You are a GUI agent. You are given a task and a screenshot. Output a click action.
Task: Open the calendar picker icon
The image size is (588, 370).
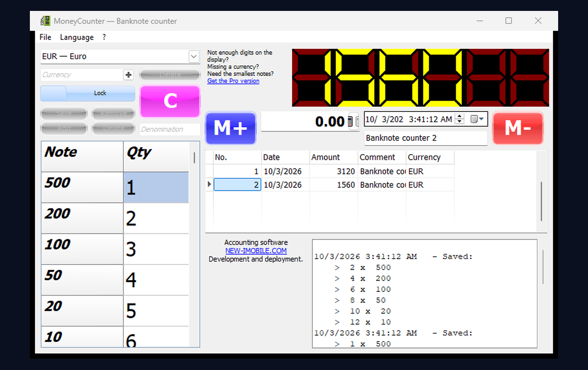(477, 119)
